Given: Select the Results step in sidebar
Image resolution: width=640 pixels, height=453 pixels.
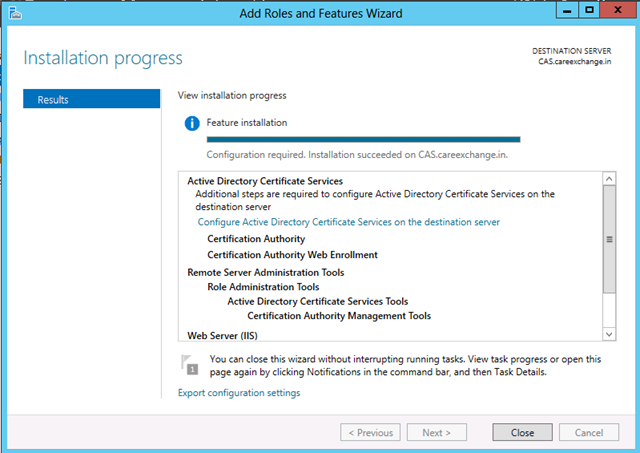Looking at the screenshot, I should pos(91,99).
